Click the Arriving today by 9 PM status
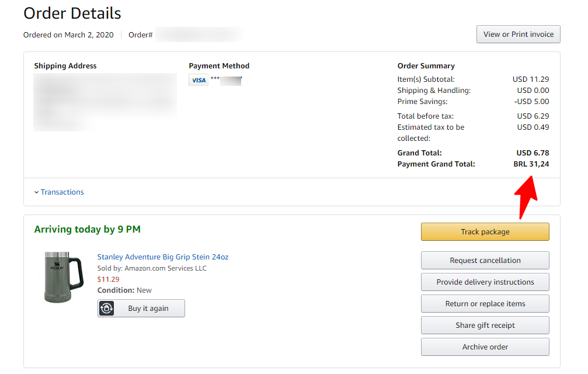588x374 pixels. [88, 229]
